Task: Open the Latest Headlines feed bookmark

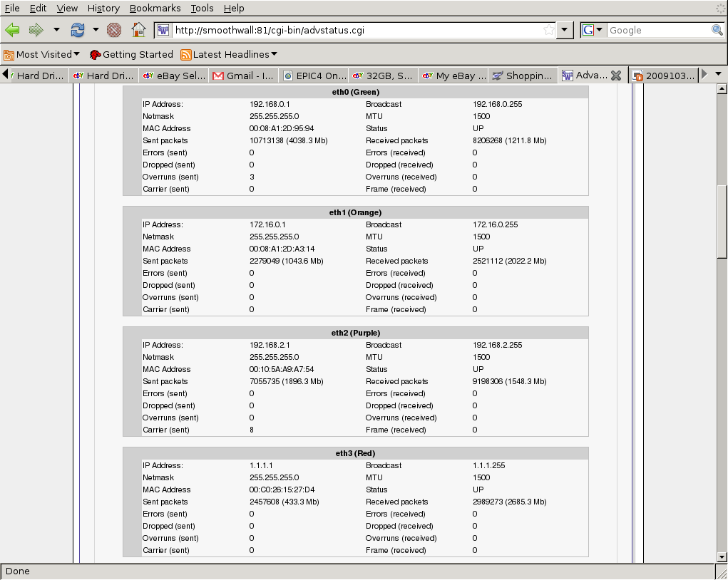Action: [228, 54]
